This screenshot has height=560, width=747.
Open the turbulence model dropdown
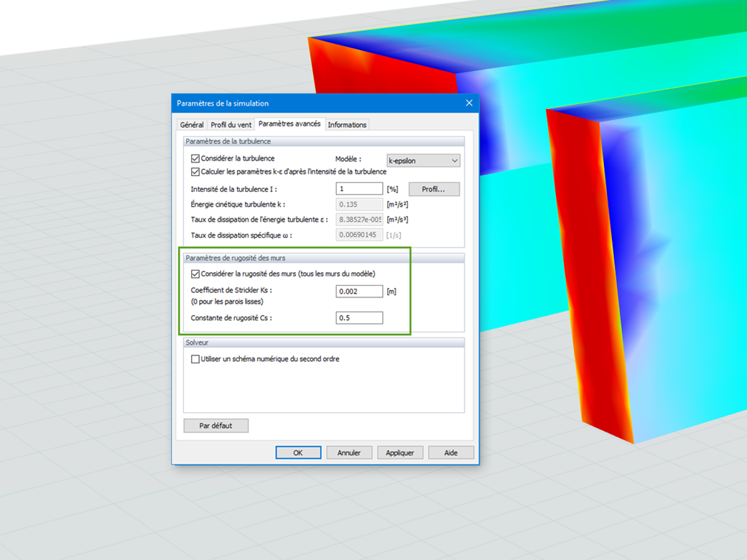455,160
